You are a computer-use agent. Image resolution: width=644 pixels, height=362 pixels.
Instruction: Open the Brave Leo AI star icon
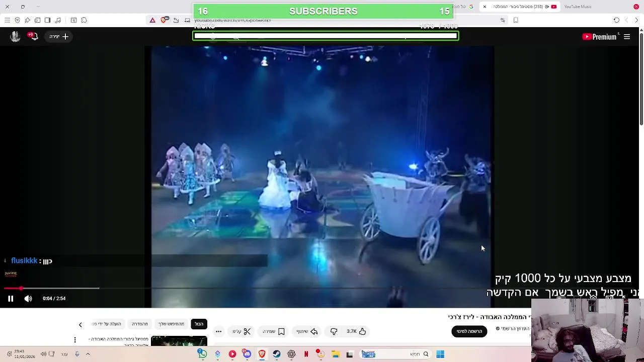[27, 20]
